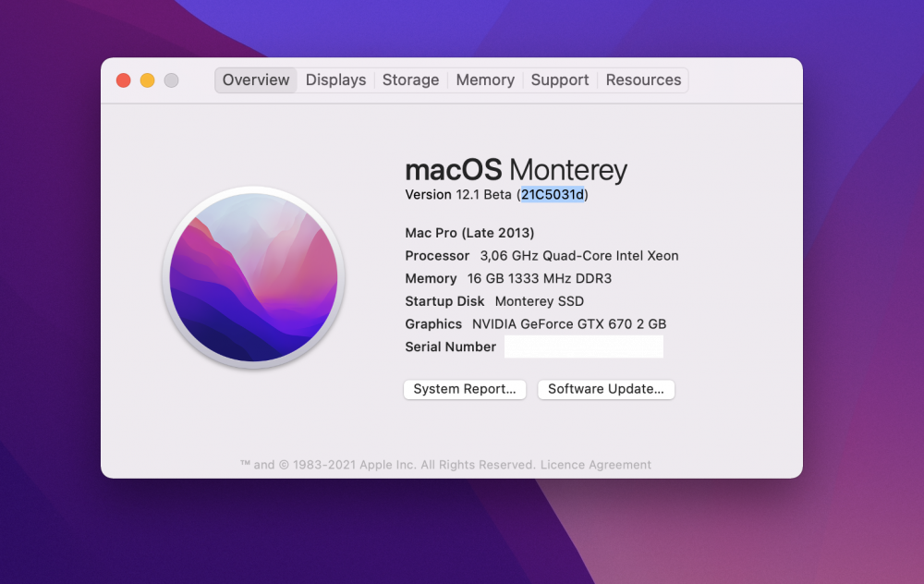Switch to the Overview tab
This screenshot has width=924, height=584.
pyautogui.click(x=256, y=80)
